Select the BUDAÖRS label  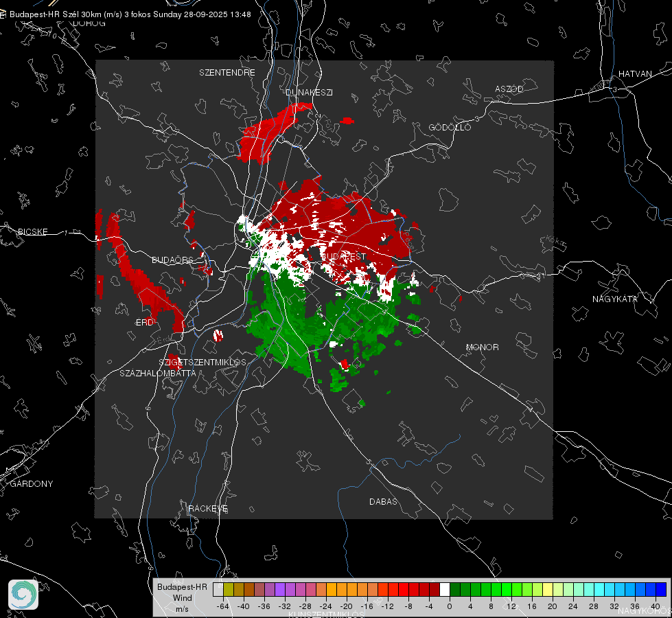pyautogui.click(x=172, y=260)
